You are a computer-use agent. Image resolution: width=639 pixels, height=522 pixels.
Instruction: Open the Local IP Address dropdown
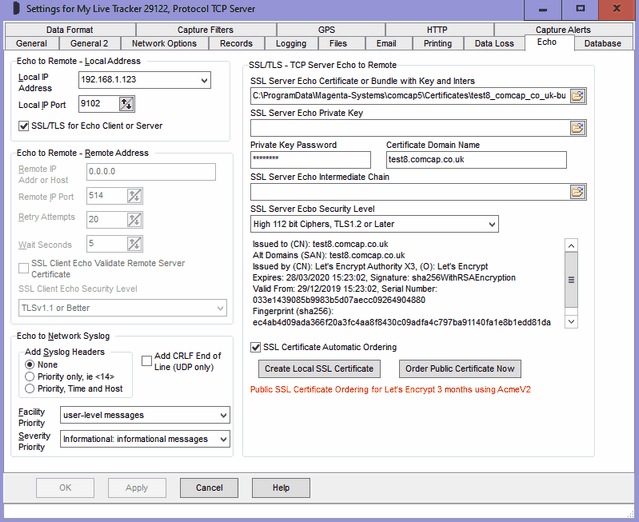point(204,80)
